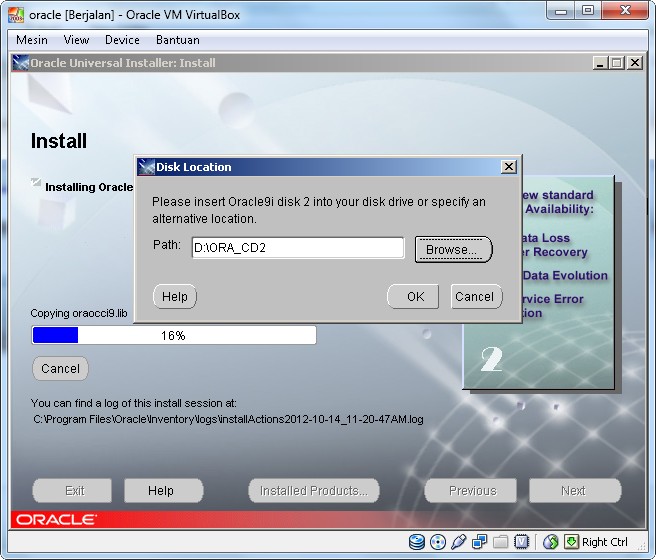
Task: Click the mouse integration globe icon
Action: click(x=551, y=542)
